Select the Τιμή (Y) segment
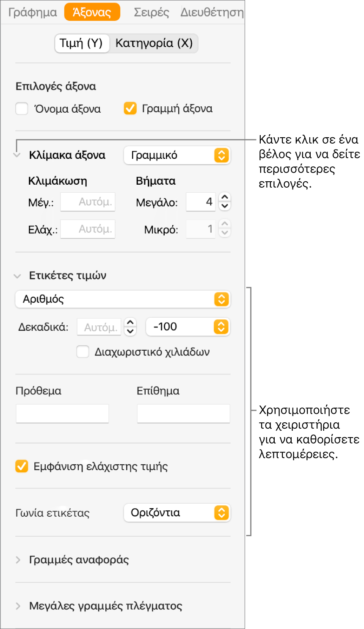Image resolution: width=364 pixels, height=629 pixels. [82, 43]
